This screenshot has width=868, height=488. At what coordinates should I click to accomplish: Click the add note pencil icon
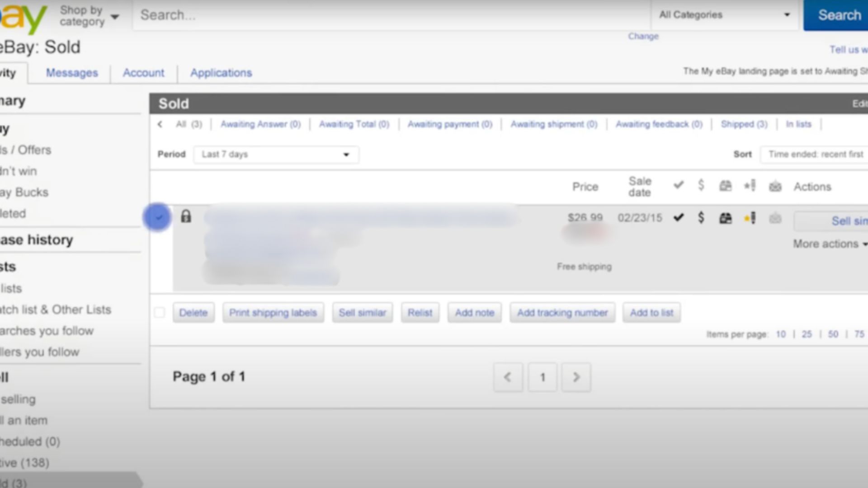tap(750, 218)
